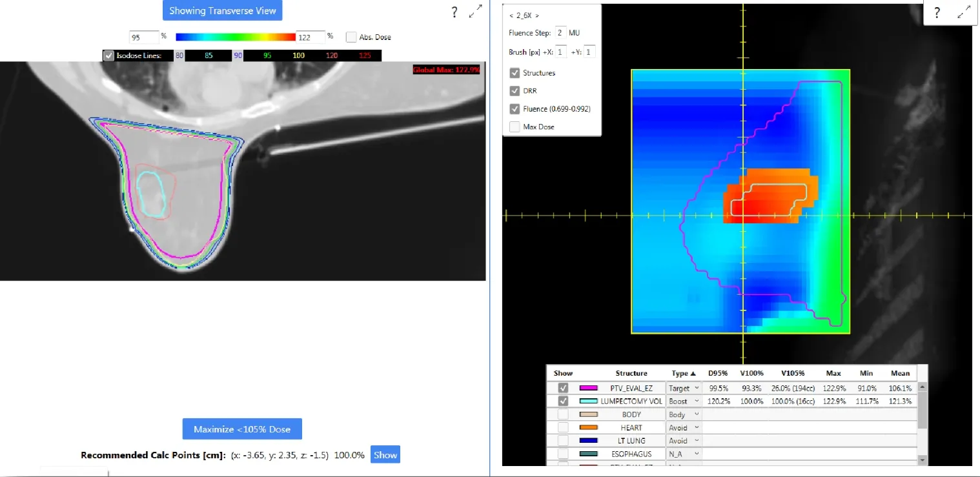This screenshot has width=980, height=477.
Task: Click Show next to Recommended Calc Points
Action: pos(385,454)
